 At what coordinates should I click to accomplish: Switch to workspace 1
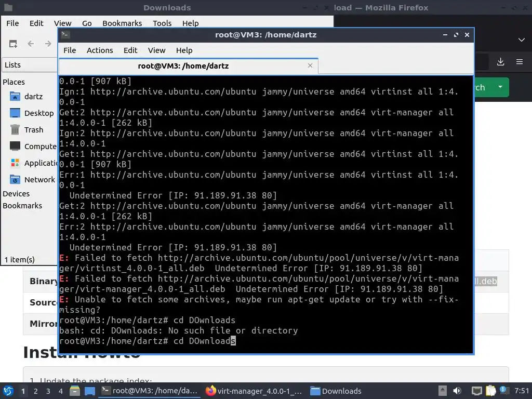[x=23, y=391]
